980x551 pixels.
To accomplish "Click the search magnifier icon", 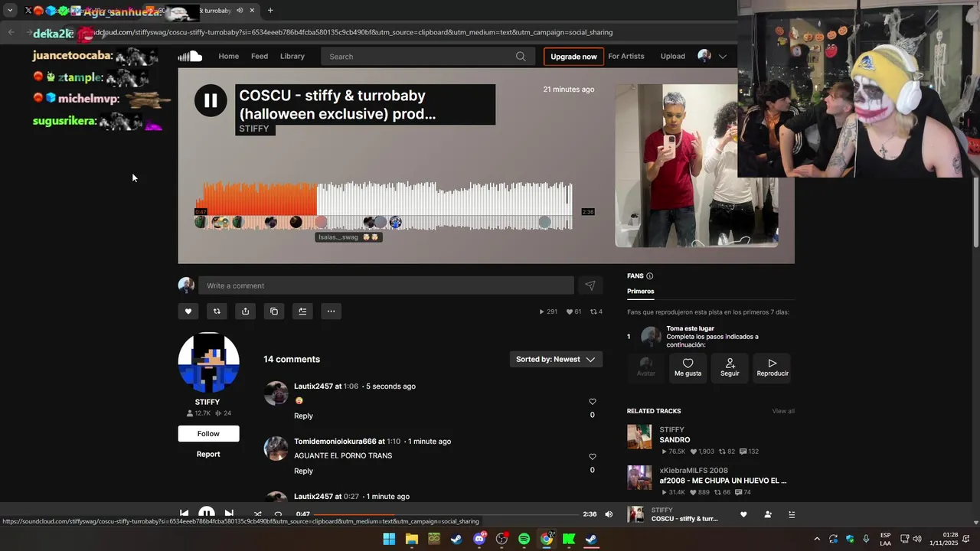I will click(x=521, y=56).
